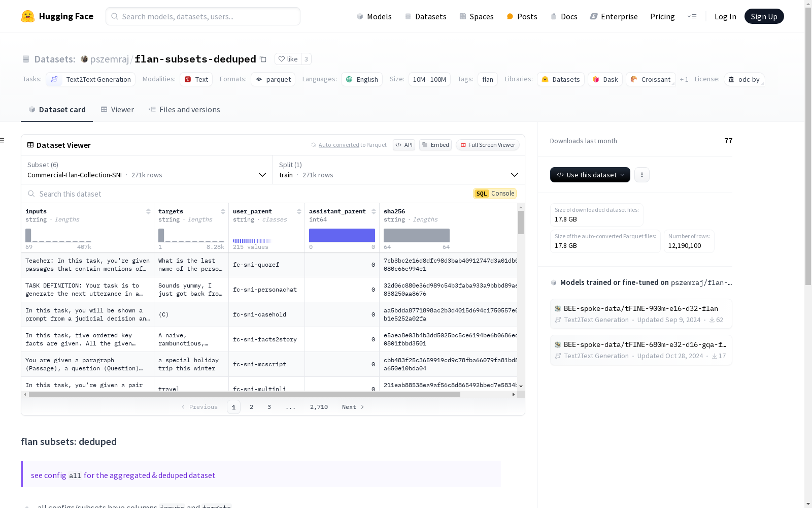The image size is (812, 508).
Task: Click the odc-by license tag
Action: point(744,79)
